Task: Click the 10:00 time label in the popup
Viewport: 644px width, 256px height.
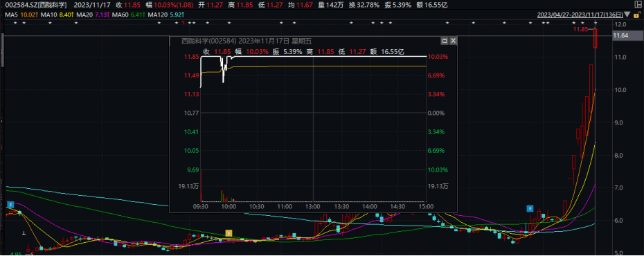Action: [229, 207]
